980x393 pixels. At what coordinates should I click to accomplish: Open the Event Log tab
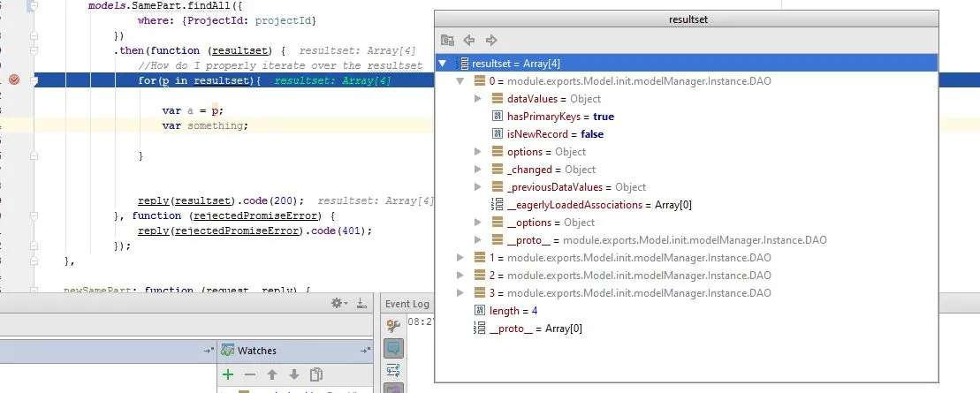point(406,304)
